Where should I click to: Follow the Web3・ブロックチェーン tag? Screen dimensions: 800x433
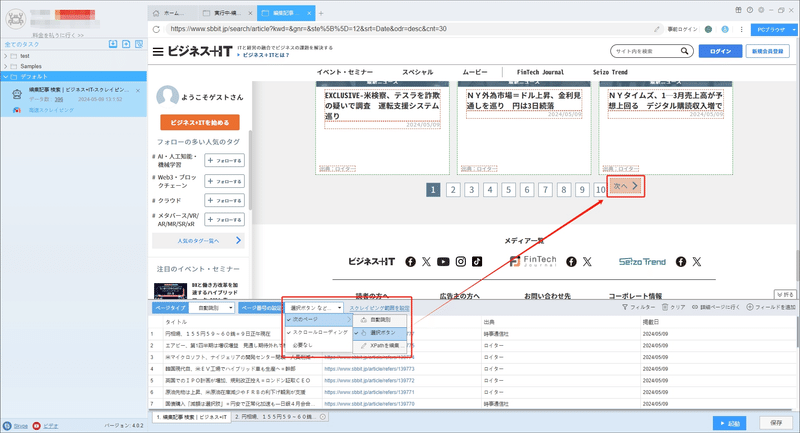coord(224,181)
